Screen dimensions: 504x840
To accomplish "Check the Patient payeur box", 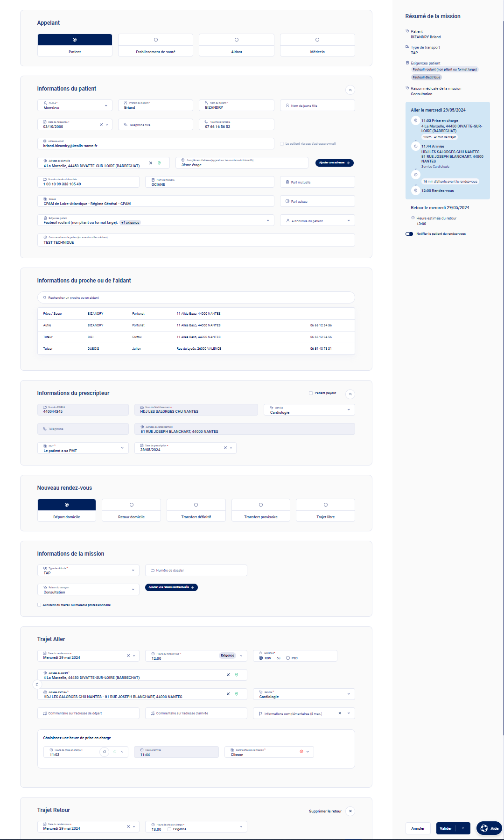I will [311, 393].
